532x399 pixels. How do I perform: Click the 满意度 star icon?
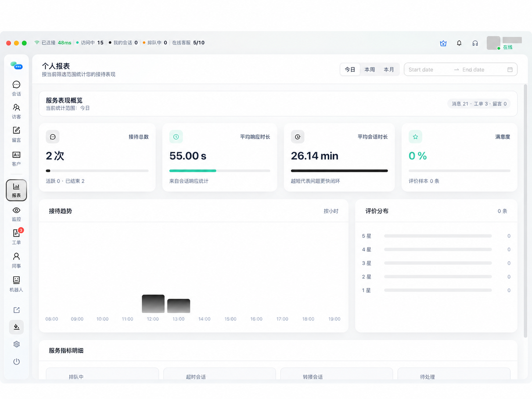tap(416, 137)
